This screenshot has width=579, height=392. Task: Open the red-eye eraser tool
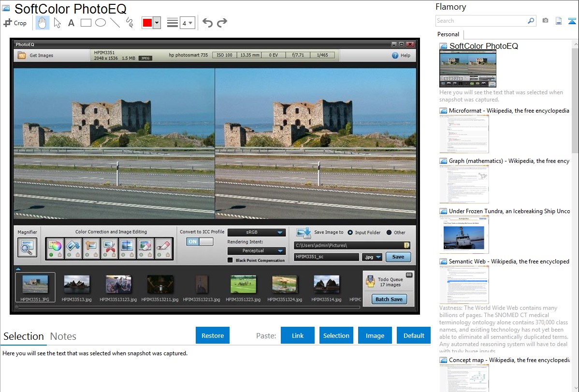click(x=163, y=246)
